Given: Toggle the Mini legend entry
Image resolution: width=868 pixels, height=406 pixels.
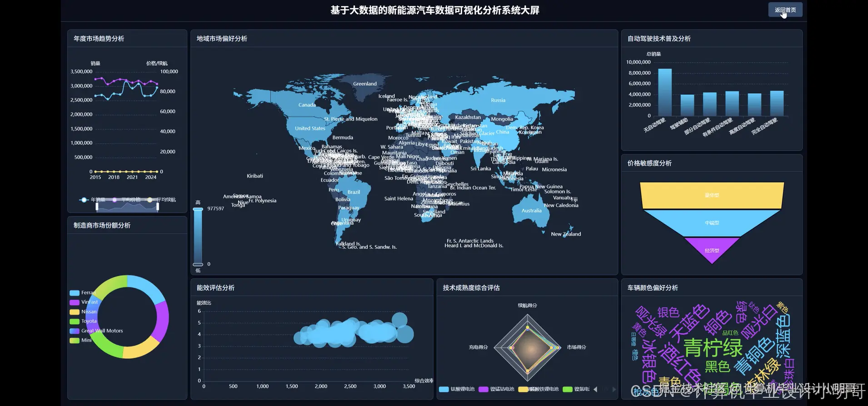Looking at the screenshot, I should (x=81, y=340).
